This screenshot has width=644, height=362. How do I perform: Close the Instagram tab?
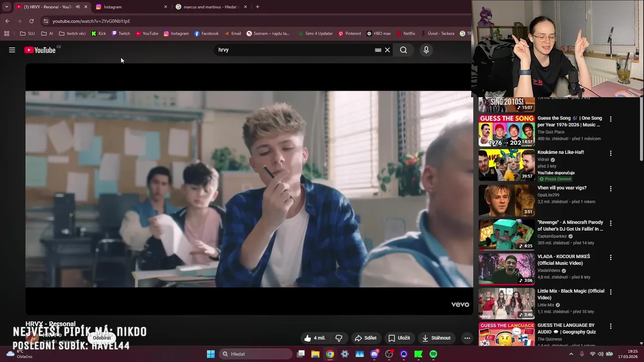point(166,7)
